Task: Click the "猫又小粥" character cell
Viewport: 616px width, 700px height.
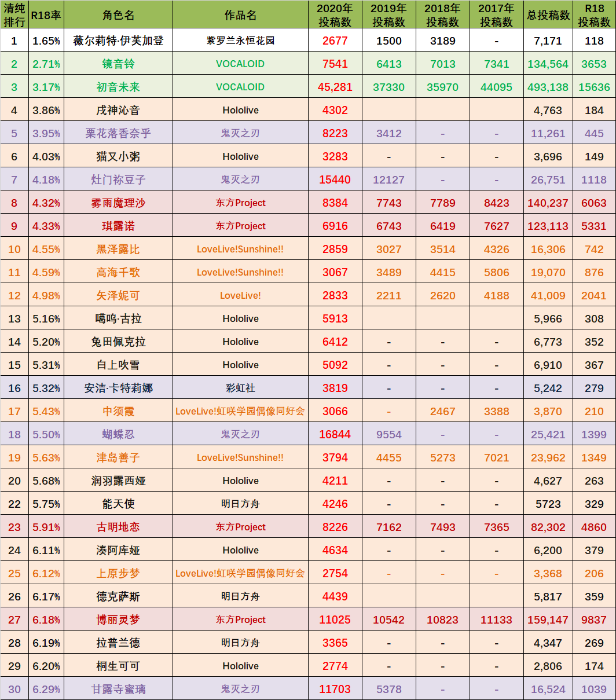Action: 118,156
